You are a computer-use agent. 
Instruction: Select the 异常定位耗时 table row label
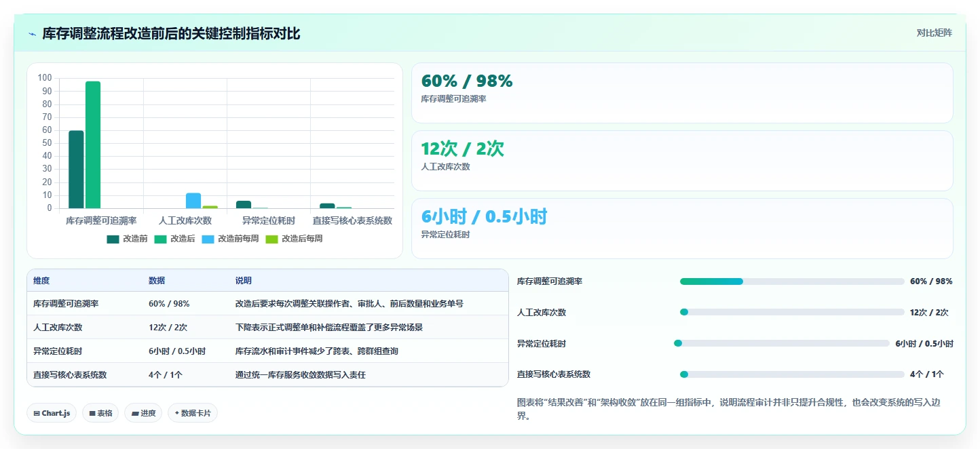tap(58, 351)
